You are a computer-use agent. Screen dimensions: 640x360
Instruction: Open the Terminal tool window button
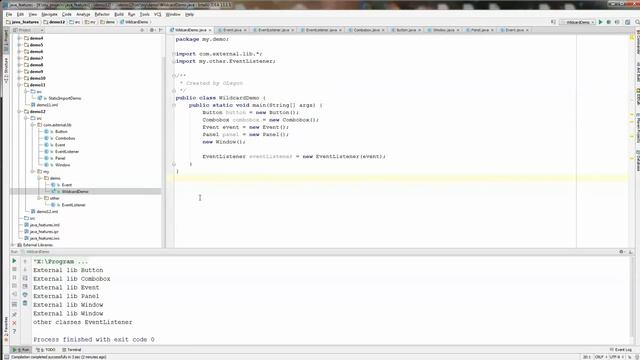click(x=72, y=350)
